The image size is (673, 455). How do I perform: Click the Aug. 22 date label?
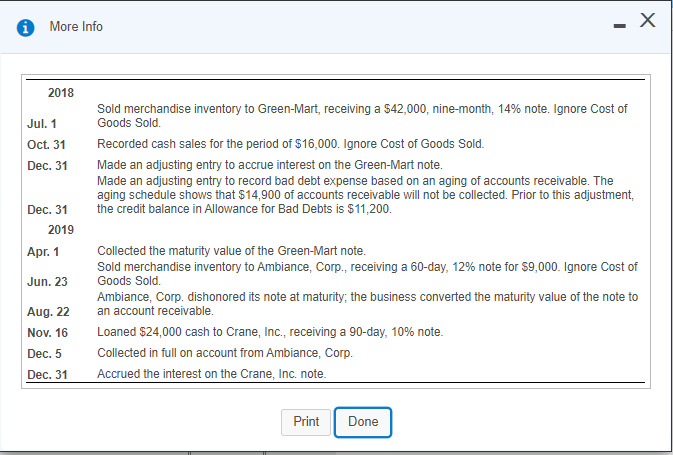[48, 312]
